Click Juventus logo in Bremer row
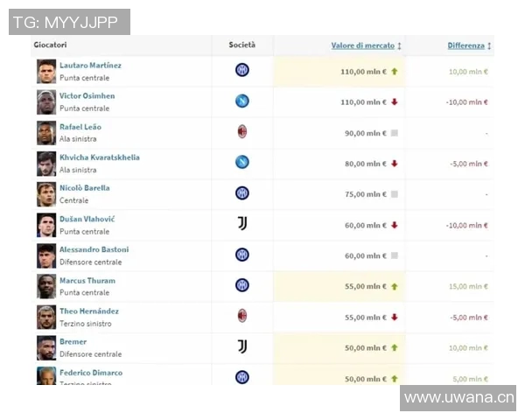The height and width of the screenshot is (420, 525). [242, 346]
